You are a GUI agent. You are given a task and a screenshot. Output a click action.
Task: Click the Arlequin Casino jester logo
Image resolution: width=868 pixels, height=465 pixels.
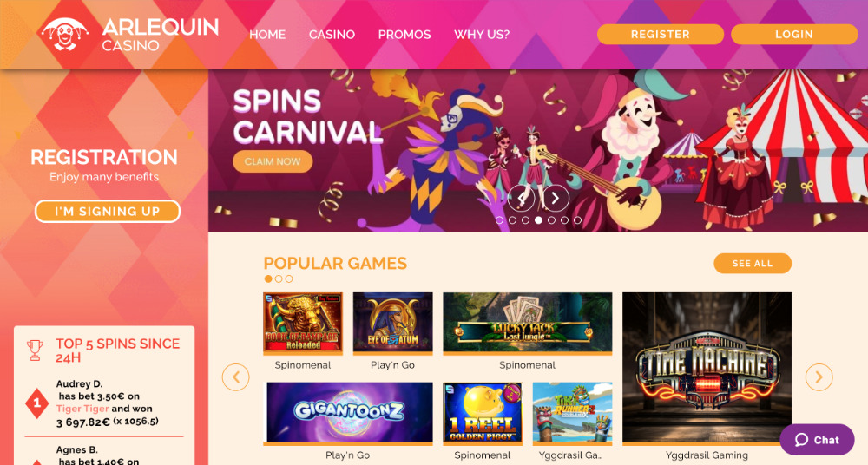point(65,35)
